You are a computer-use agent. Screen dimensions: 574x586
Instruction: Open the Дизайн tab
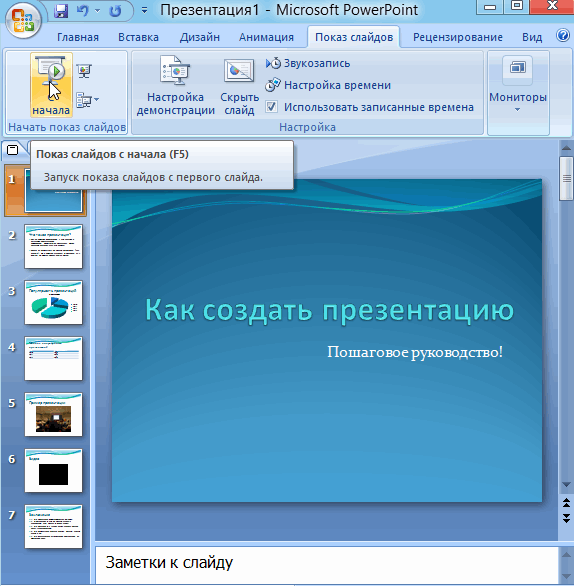200,37
